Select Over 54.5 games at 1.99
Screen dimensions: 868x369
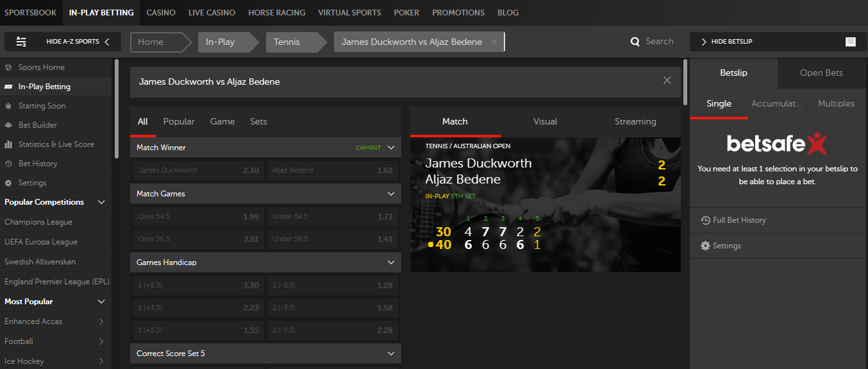point(198,217)
